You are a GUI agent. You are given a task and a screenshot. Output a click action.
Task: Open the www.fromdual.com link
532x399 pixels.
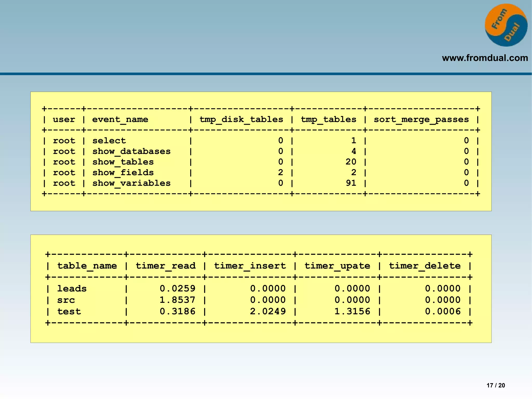point(485,58)
